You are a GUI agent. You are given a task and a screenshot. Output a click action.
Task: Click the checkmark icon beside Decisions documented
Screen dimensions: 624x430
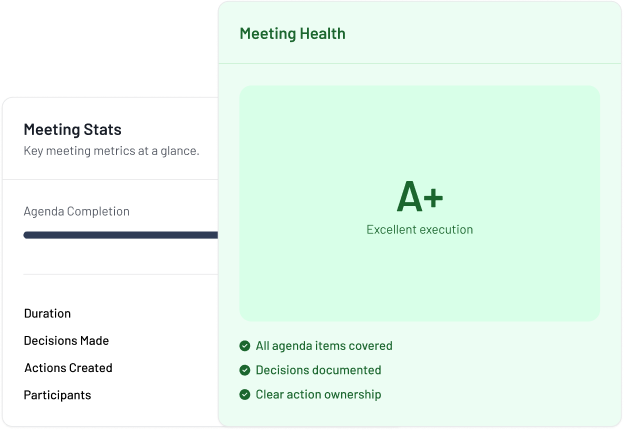click(245, 370)
